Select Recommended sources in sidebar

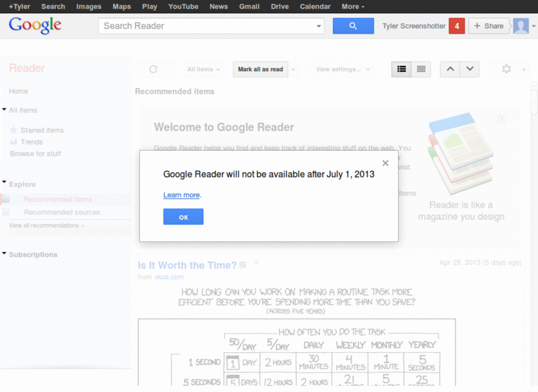point(62,212)
